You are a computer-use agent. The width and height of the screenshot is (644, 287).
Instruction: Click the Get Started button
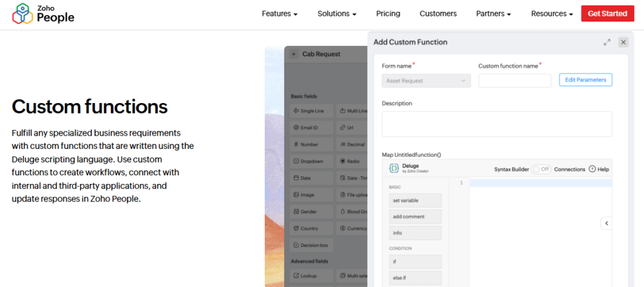[x=608, y=14]
